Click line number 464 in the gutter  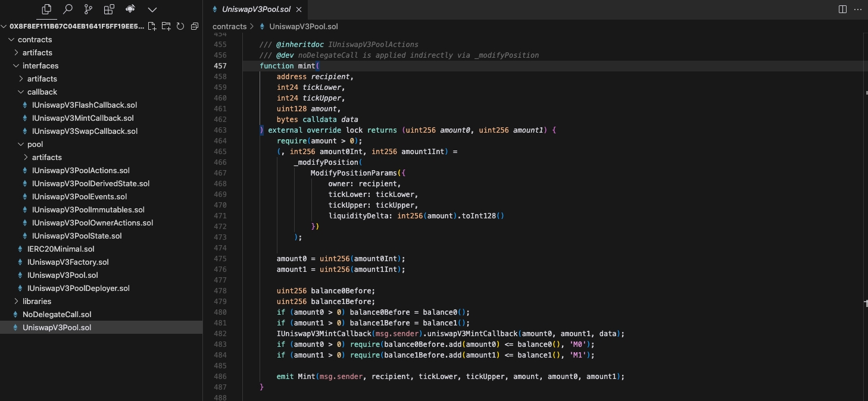[x=220, y=141]
